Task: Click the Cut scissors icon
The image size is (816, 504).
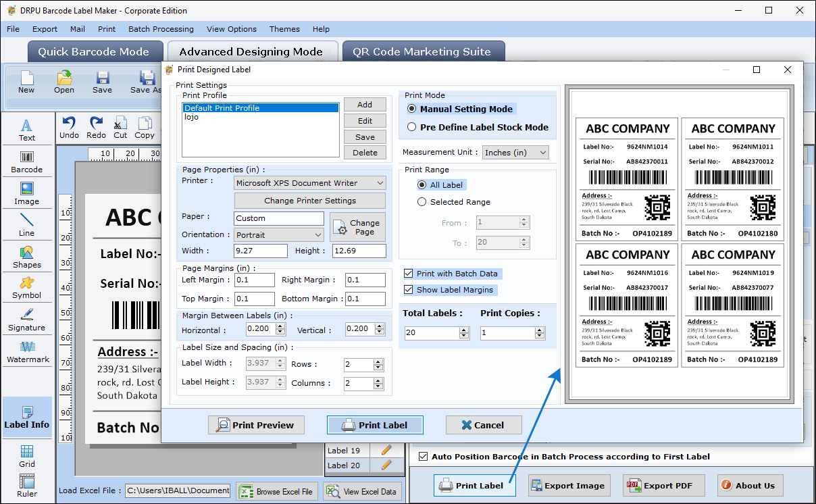Action: coord(120,127)
